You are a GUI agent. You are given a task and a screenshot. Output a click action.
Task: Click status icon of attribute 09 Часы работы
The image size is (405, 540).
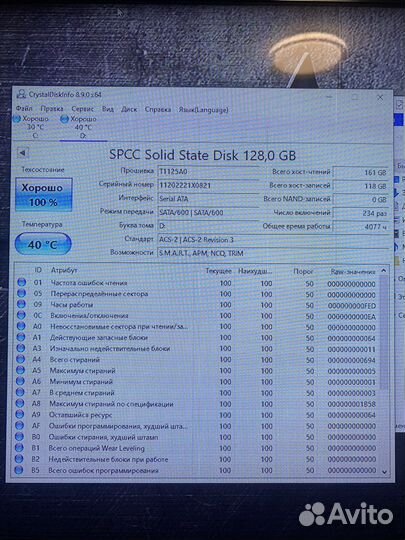21,304
